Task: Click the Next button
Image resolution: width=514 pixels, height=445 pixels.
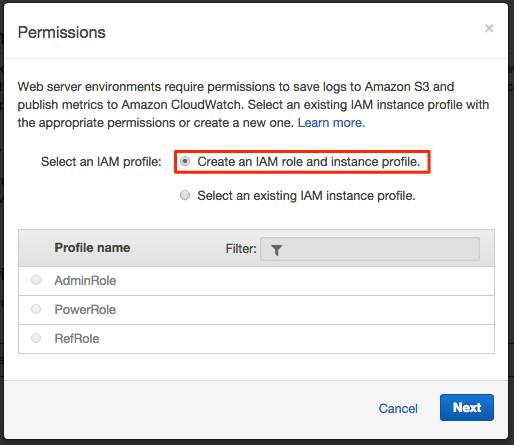Action: (467, 407)
